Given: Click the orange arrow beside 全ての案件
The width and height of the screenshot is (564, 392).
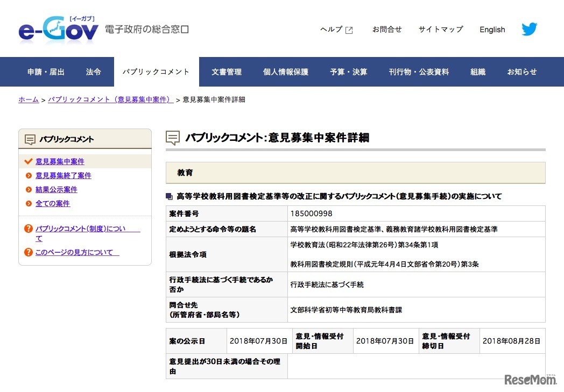Looking at the screenshot, I should pyautogui.click(x=29, y=204).
